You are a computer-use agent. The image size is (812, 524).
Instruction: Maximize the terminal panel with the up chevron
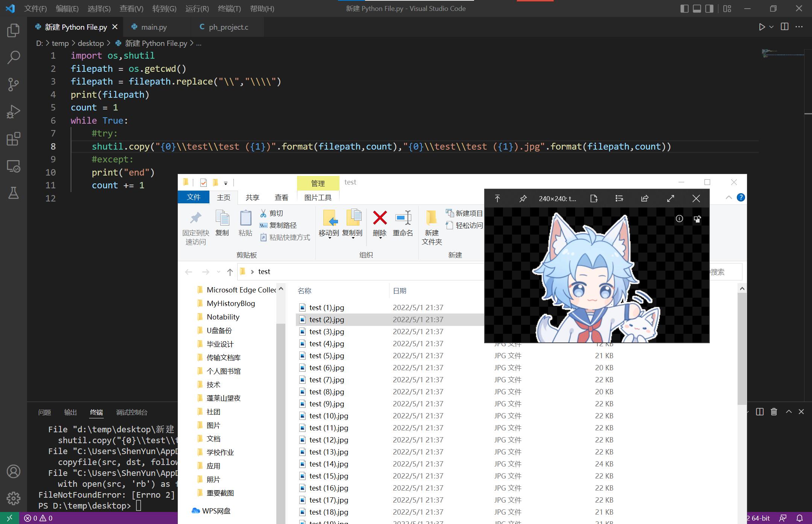point(789,412)
